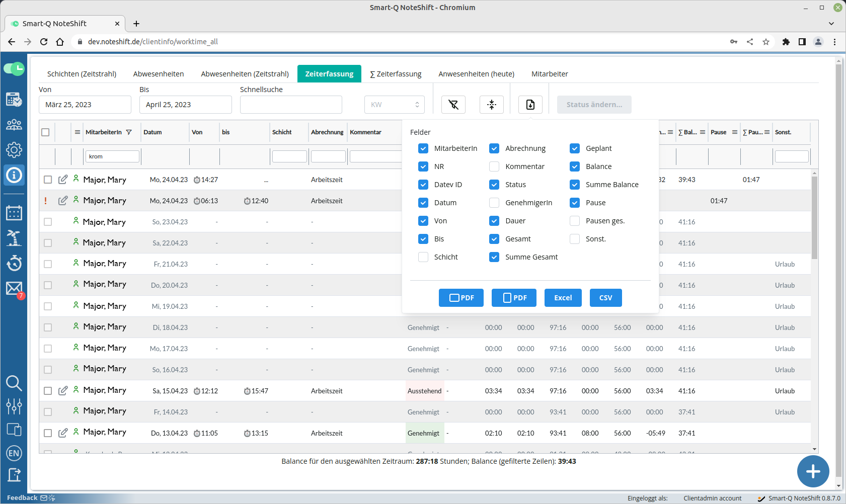Export as Excel
The image size is (846, 504).
pos(563,298)
